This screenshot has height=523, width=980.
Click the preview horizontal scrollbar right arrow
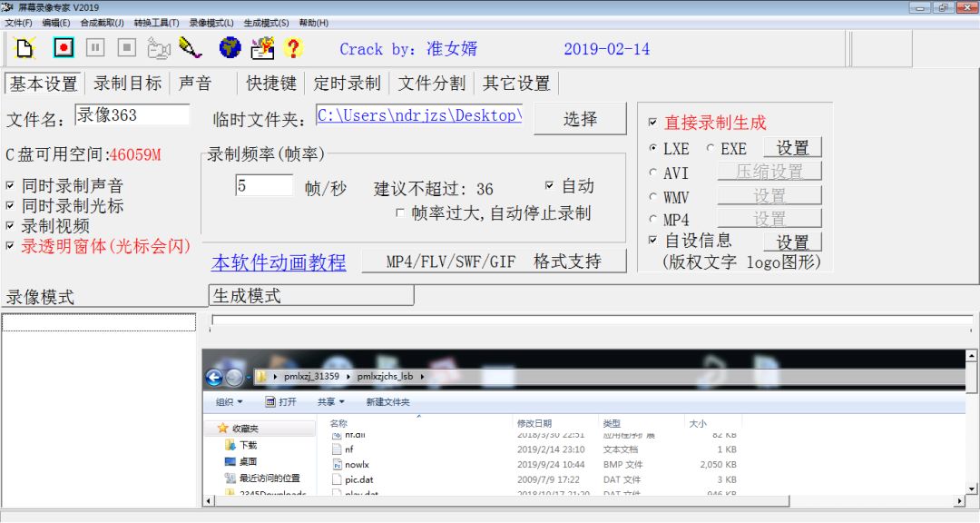(959, 501)
